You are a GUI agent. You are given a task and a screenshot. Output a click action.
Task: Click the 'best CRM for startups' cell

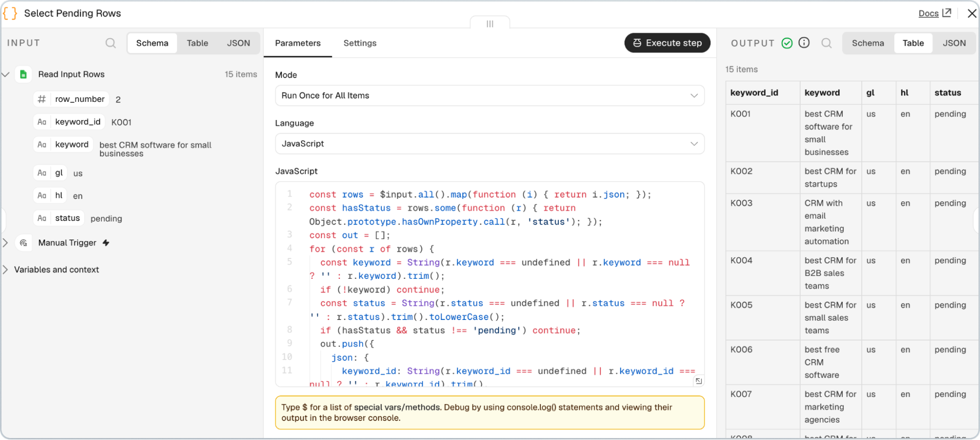click(x=830, y=177)
